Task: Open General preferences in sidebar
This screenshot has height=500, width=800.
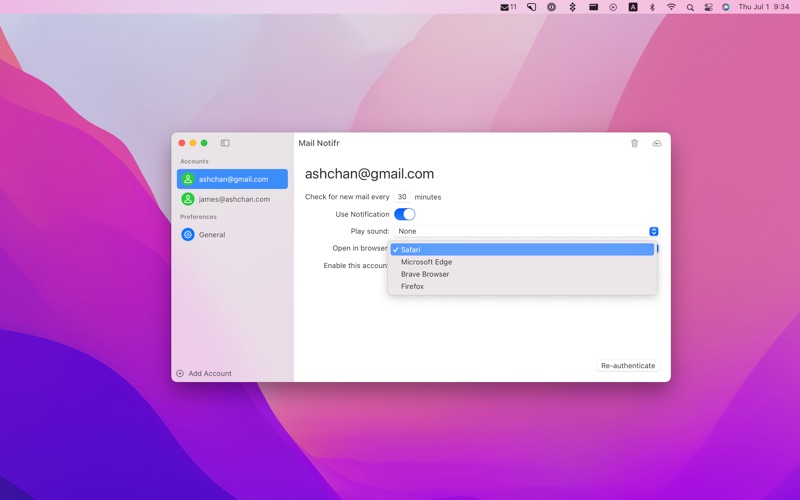Action: pyautogui.click(x=232, y=235)
